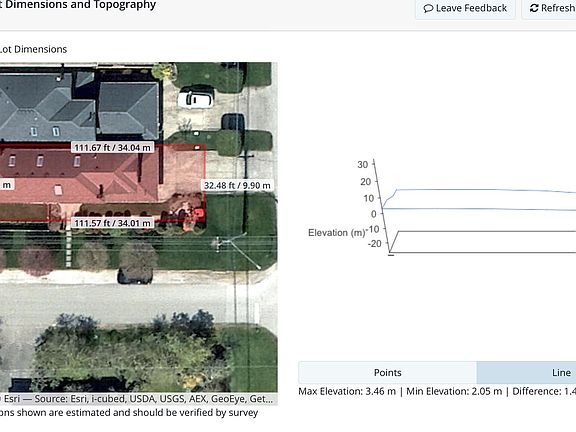Image resolution: width=576 pixels, height=432 pixels.
Task: Click the 111.67 ft / 34.04 m label
Action: 112,148
